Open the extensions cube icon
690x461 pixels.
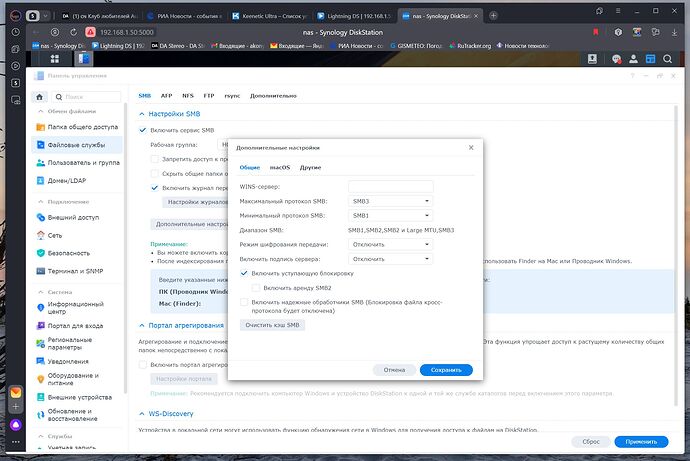click(618, 32)
